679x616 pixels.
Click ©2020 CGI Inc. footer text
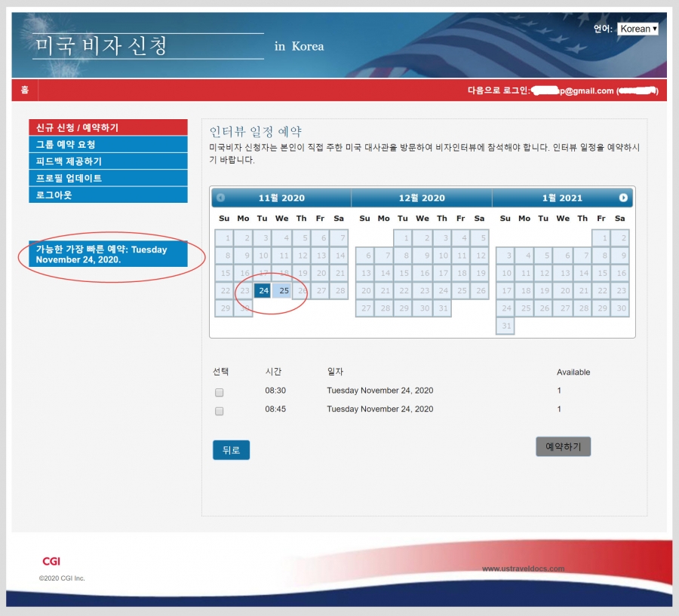pyautogui.click(x=62, y=578)
